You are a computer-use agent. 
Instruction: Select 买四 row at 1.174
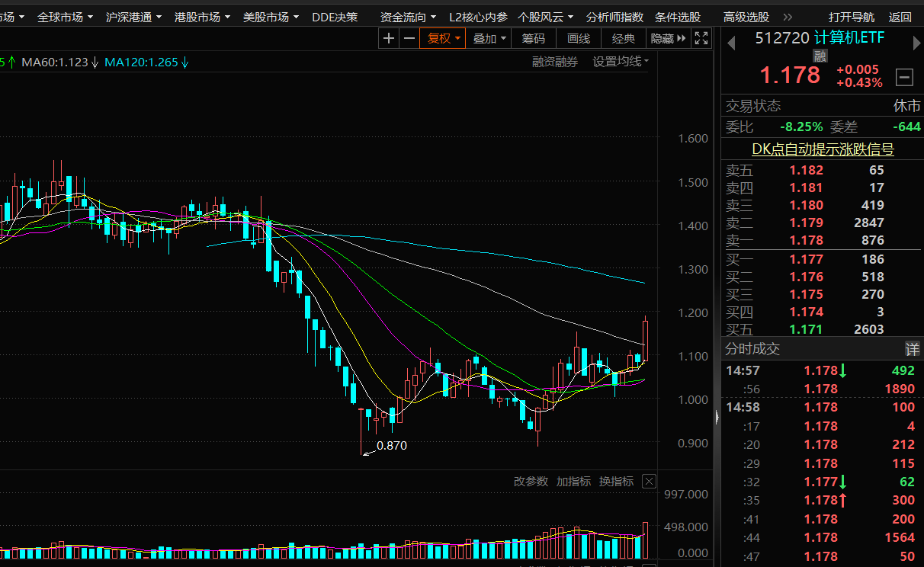click(x=823, y=312)
